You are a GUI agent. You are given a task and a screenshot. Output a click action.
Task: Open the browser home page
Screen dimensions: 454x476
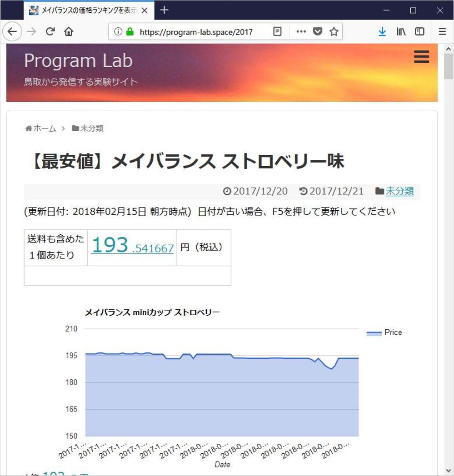point(69,31)
